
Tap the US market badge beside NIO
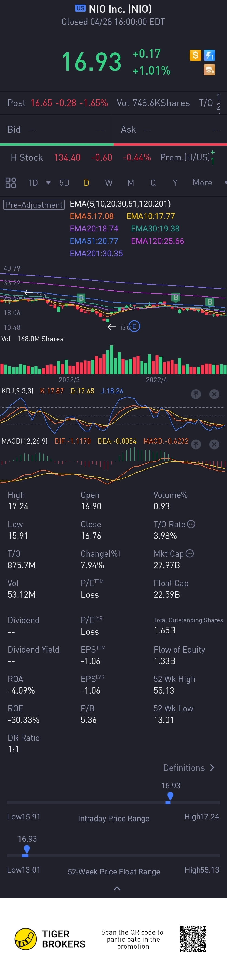tap(80, 8)
